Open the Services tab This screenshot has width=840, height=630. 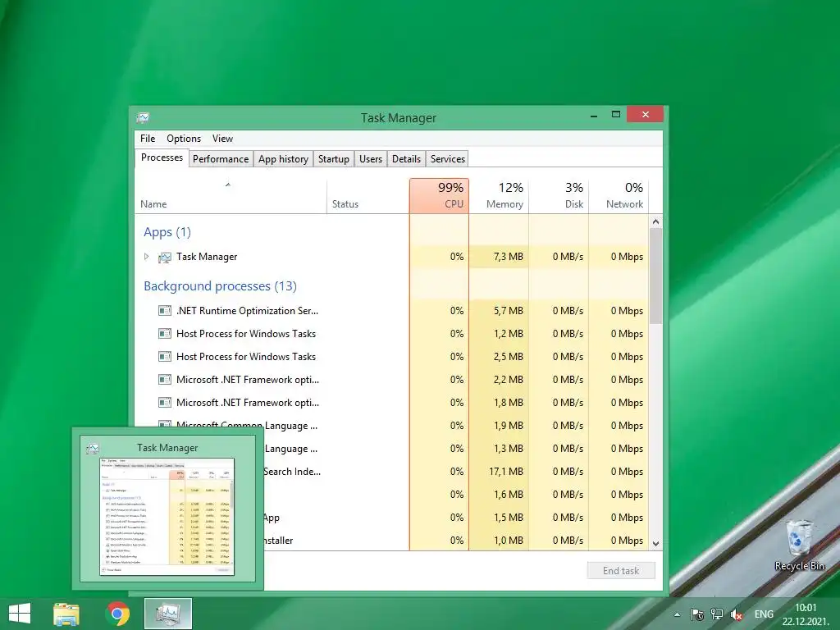coord(448,159)
